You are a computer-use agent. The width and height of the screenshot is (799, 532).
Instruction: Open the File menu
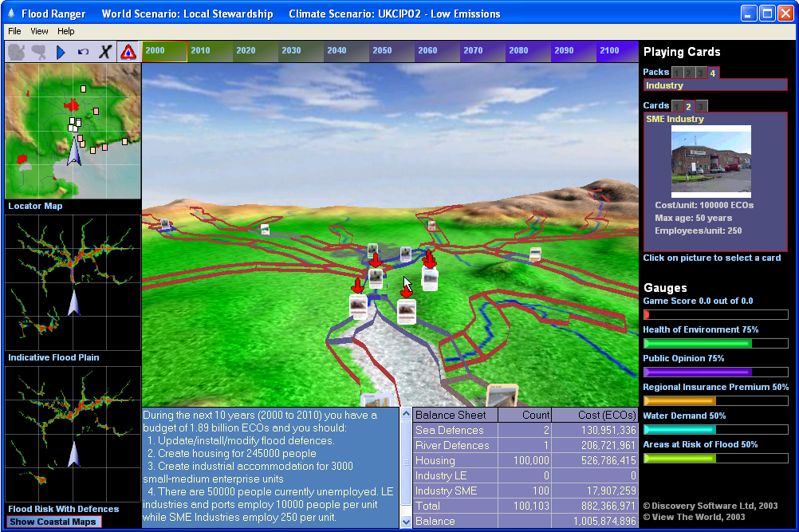[14, 31]
